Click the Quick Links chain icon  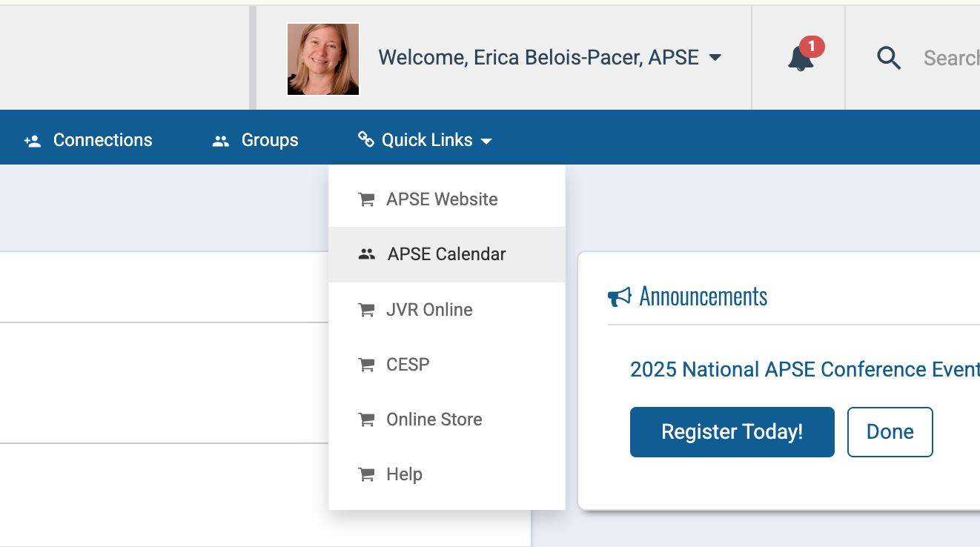(x=365, y=139)
